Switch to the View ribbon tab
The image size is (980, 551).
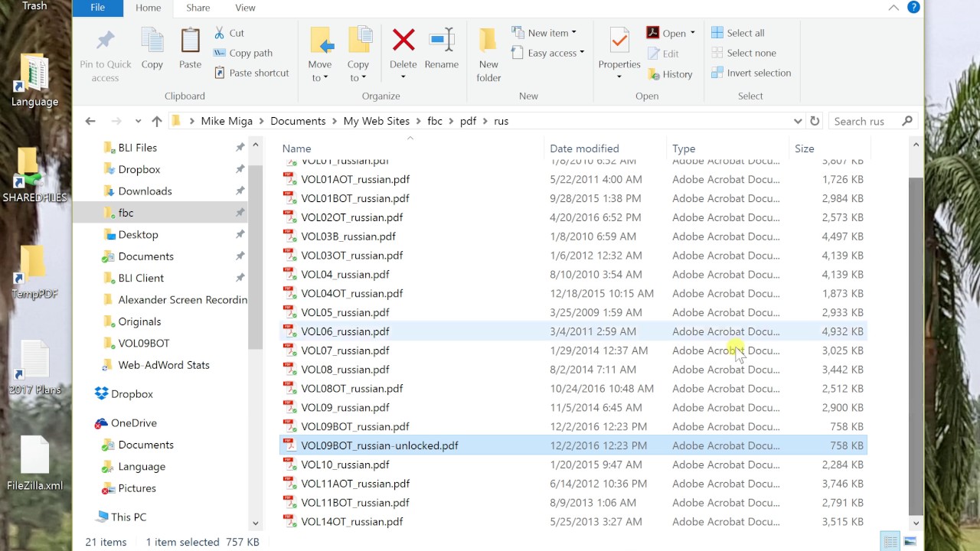(245, 8)
